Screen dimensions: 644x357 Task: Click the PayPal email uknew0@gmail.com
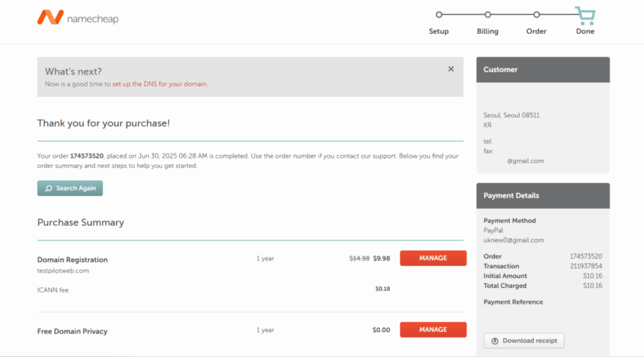(x=513, y=240)
